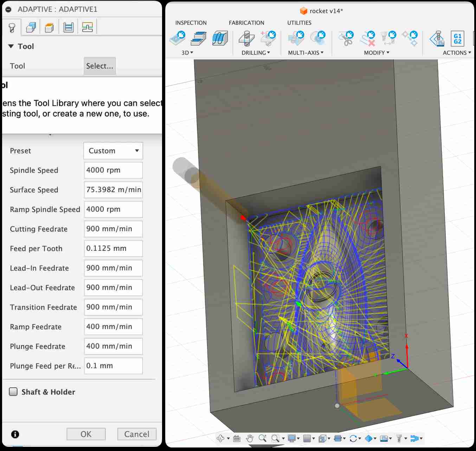Screen dimensions: 476x451
Task: Edit the Transition Feedrate field
Action: pyautogui.click(x=113, y=307)
